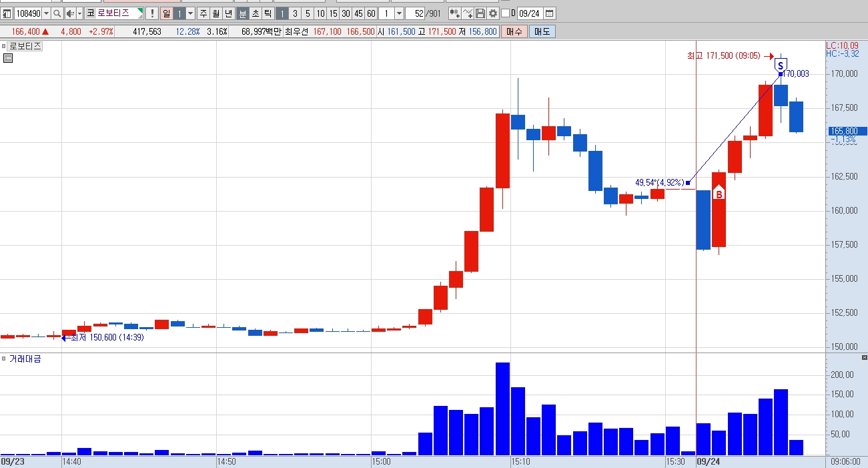This screenshot has width=868, height=468.
Task: Open stock search magnifier icon
Action: 57,13
